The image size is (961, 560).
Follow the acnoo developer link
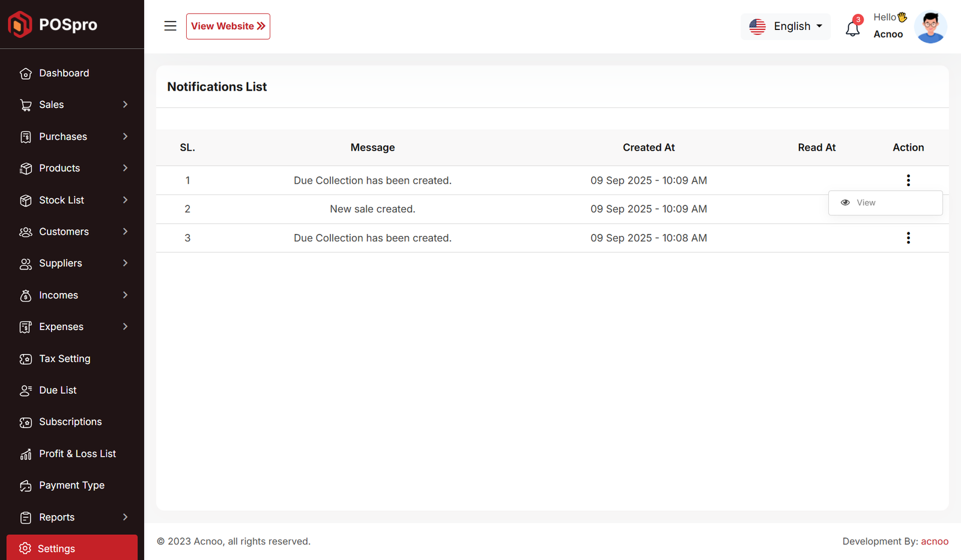point(935,541)
